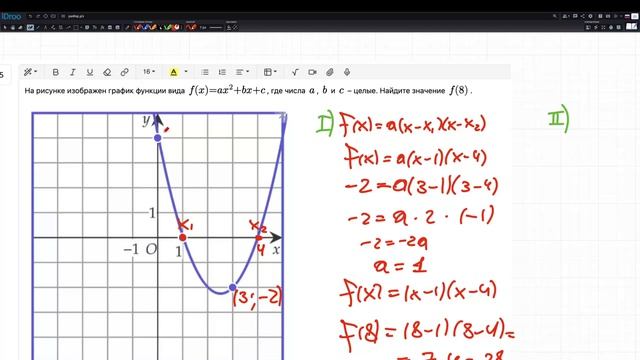Click the formula f(x)=ax²+bx+c

pyautogui.click(x=228, y=90)
